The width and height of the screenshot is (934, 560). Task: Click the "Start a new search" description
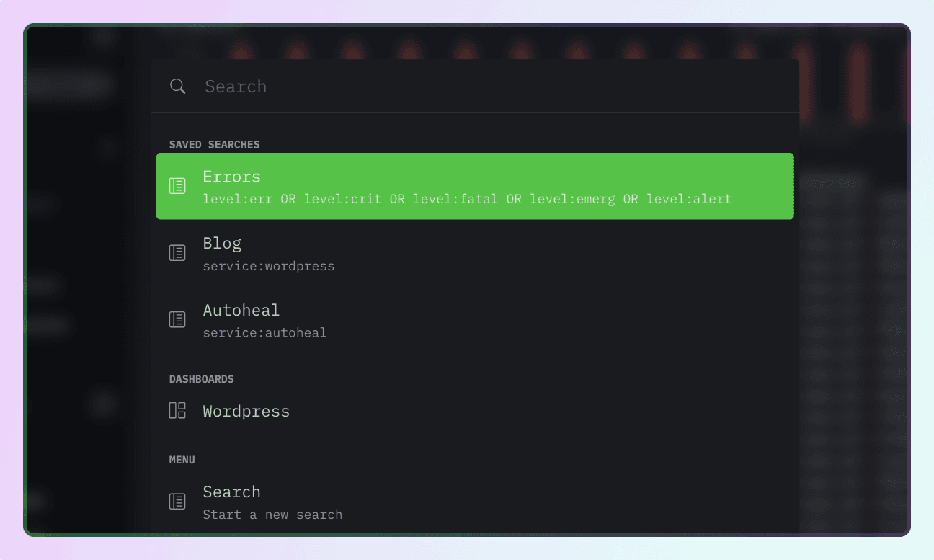point(272,515)
